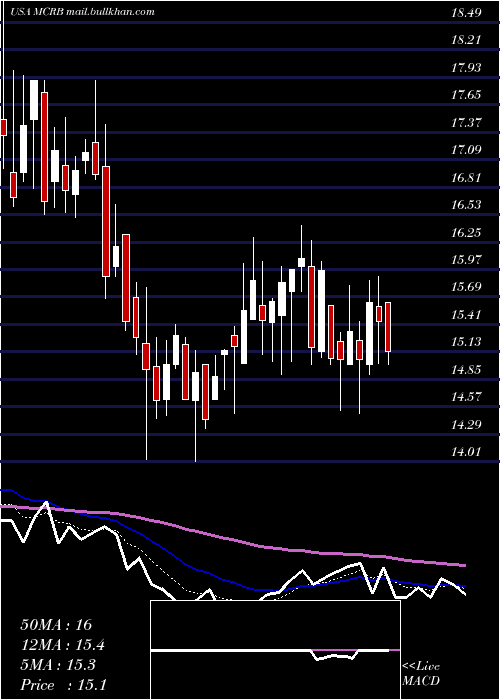
Task: Click the 16.81 price axis label
Action: tap(466, 178)
